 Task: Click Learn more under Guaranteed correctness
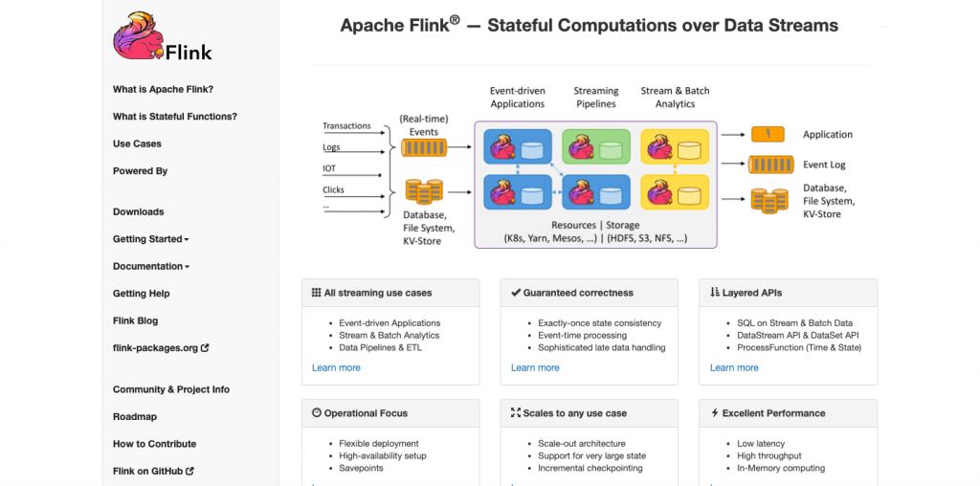click(535, 367)
